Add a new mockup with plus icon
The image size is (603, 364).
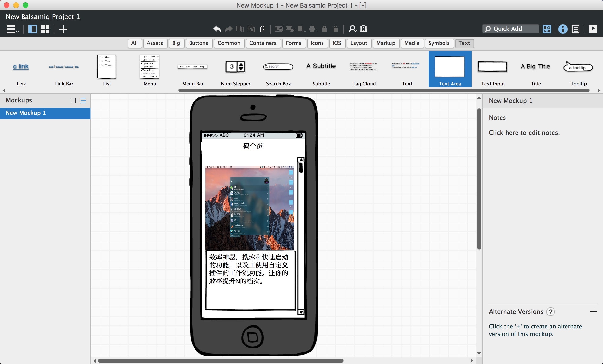[63, 29]
